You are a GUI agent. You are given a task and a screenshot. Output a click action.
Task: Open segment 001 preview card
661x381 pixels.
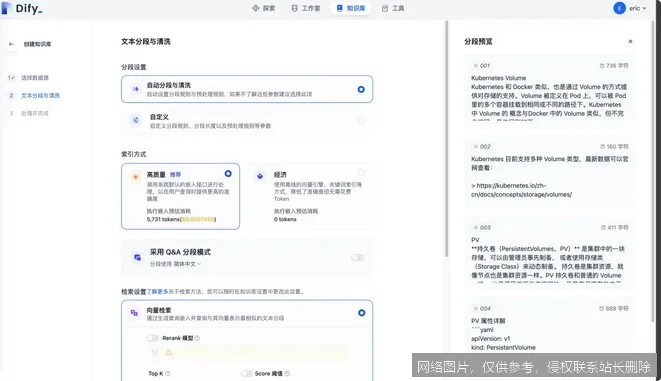549,91
